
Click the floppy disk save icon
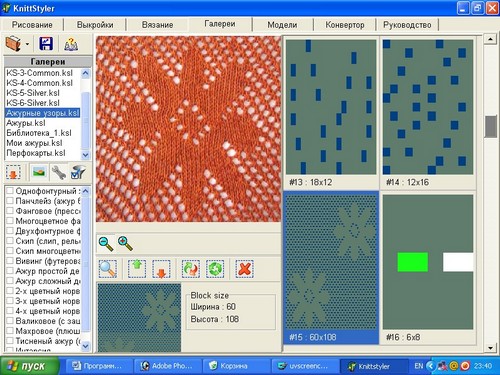46,44
